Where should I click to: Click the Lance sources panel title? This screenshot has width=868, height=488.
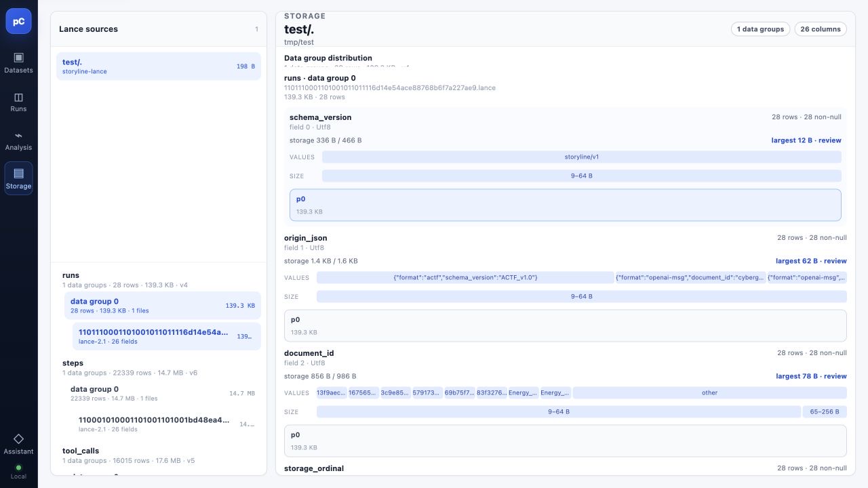coord(88,29)
